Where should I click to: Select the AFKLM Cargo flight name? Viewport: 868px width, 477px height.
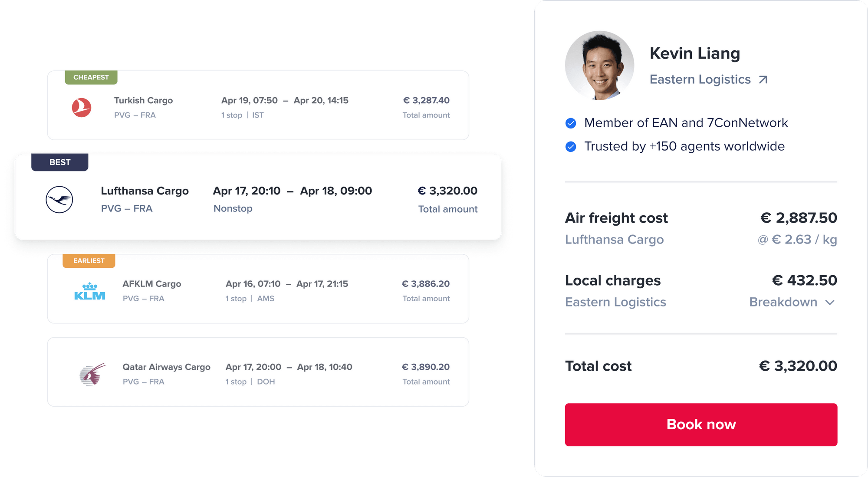[x=152, y=284]
